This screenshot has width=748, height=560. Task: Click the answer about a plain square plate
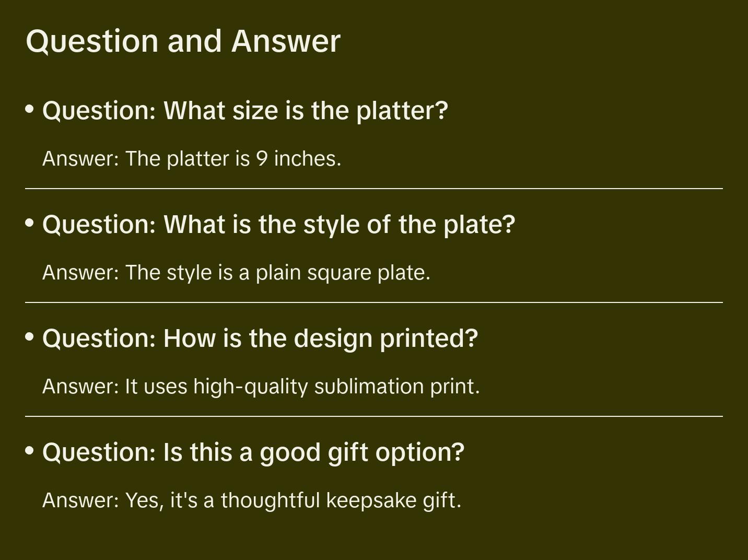pyautogui.click(x=236, y=273)
